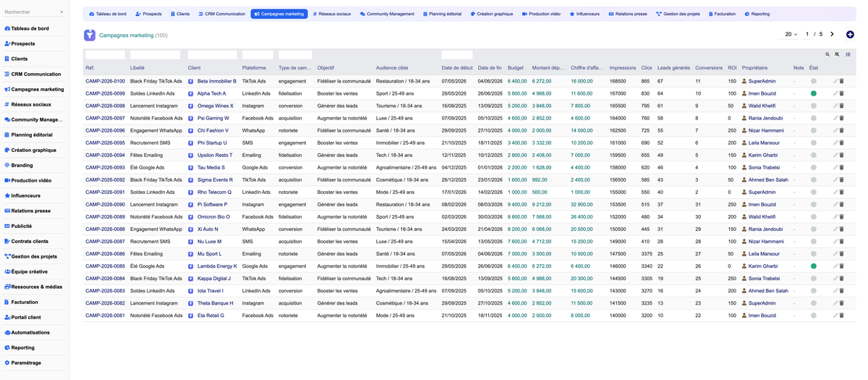Click the Date de début filter field
The height and width of the screenshot is (380, 868).
pos(457,54)
